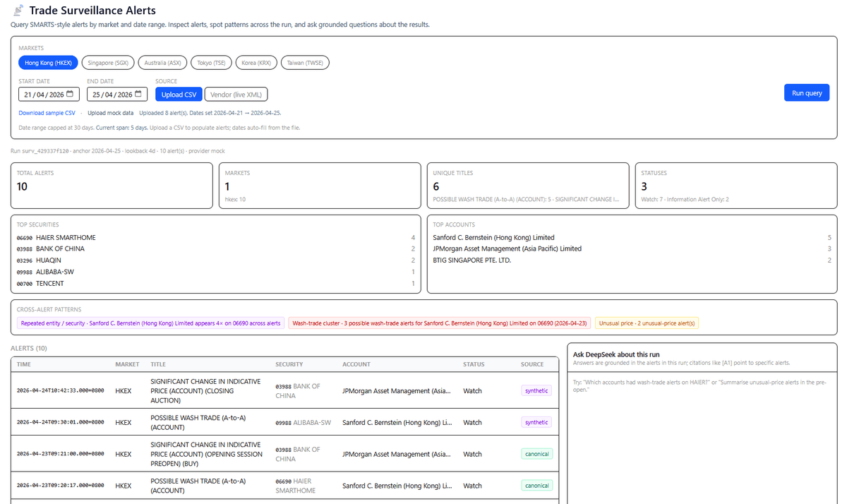847x504 pixels.
Task: Click the synthetic badge on ALIBABA-SW alert
Action: [536, 422]
